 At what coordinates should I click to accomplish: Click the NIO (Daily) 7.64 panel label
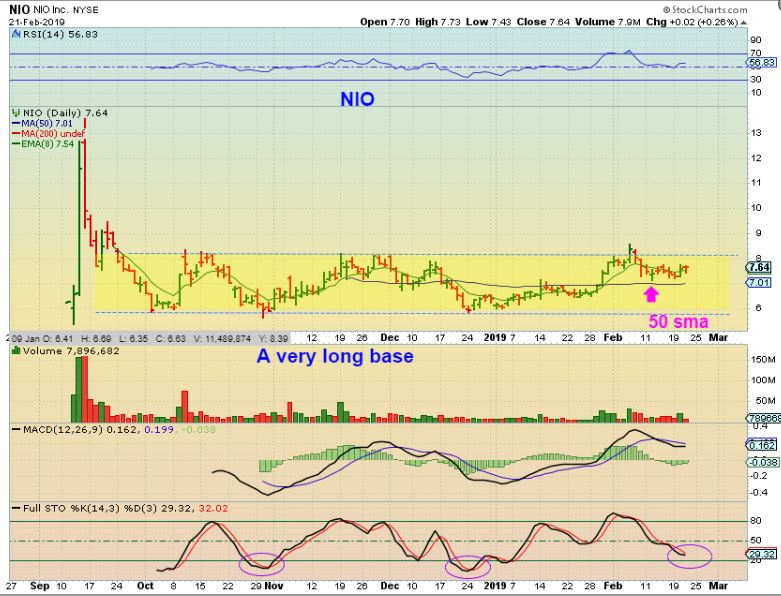tap(65, 113)
